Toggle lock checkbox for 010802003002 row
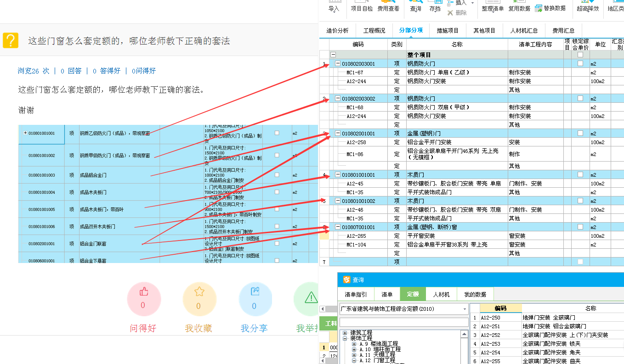The image size is (624, 364). point(580,98)
